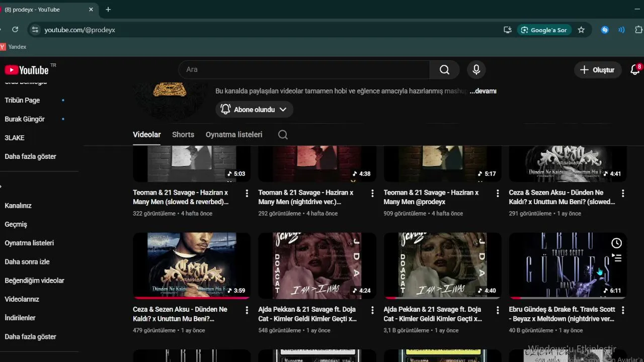Open options for Ajda Pekkan 3,1 B views video

(x=498, y=310)
